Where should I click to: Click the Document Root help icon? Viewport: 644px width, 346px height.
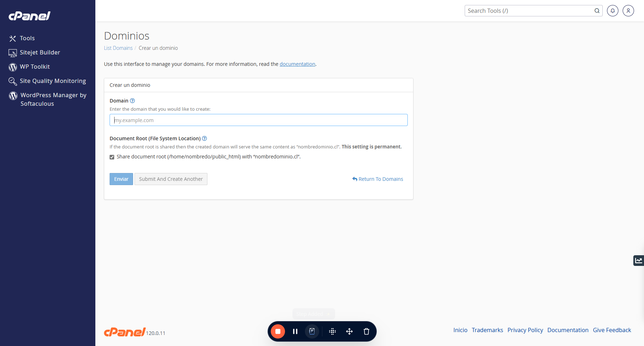(x=204, y=138)
